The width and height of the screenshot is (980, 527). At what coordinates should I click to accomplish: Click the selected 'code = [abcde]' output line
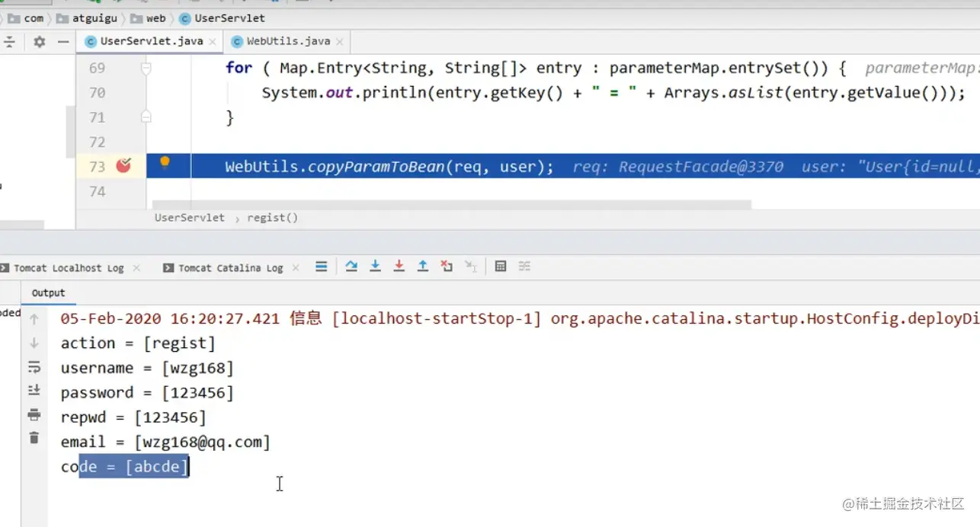[x=125, y=466]
